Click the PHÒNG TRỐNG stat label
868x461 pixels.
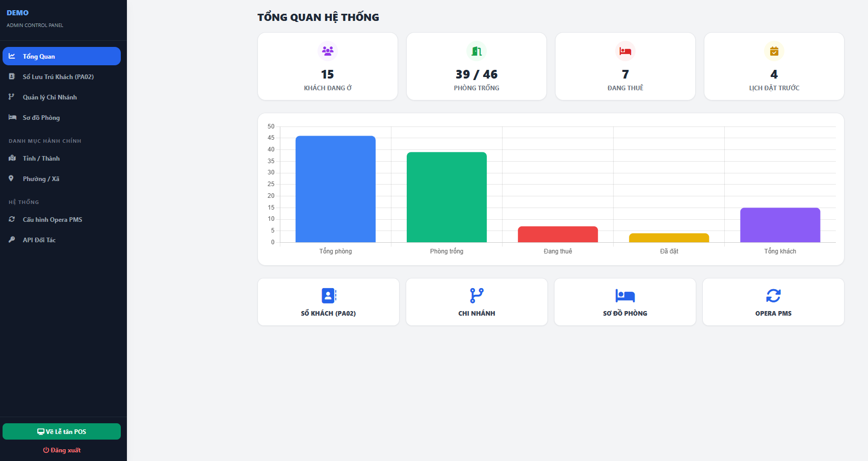[x=477, y=88]
